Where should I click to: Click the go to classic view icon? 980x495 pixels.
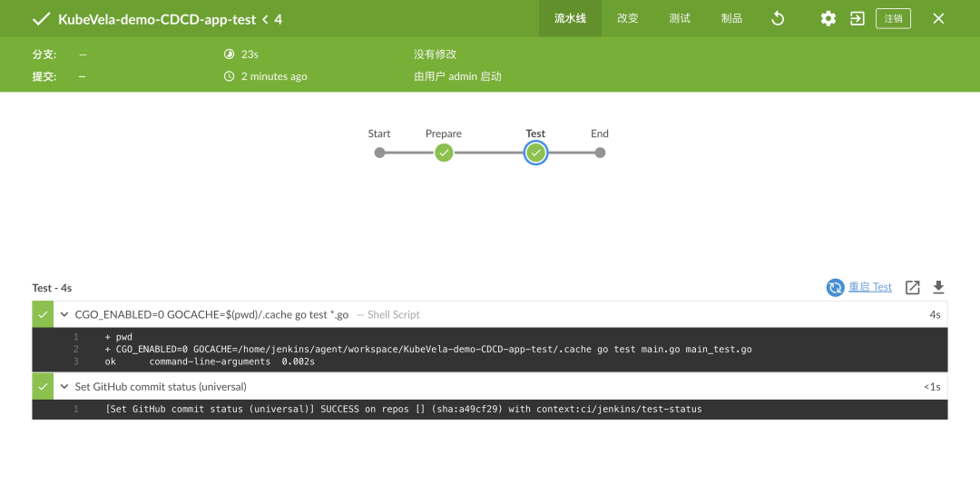tap(857, 19)
